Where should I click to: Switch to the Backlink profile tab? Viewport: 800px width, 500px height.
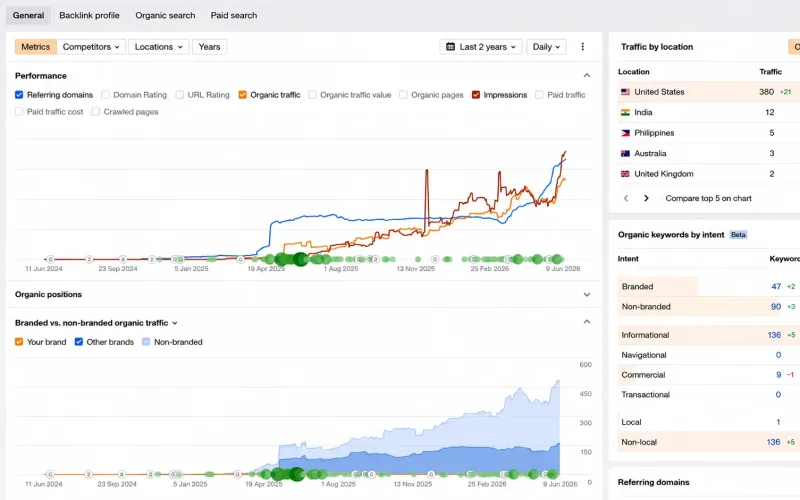point(89,15)
